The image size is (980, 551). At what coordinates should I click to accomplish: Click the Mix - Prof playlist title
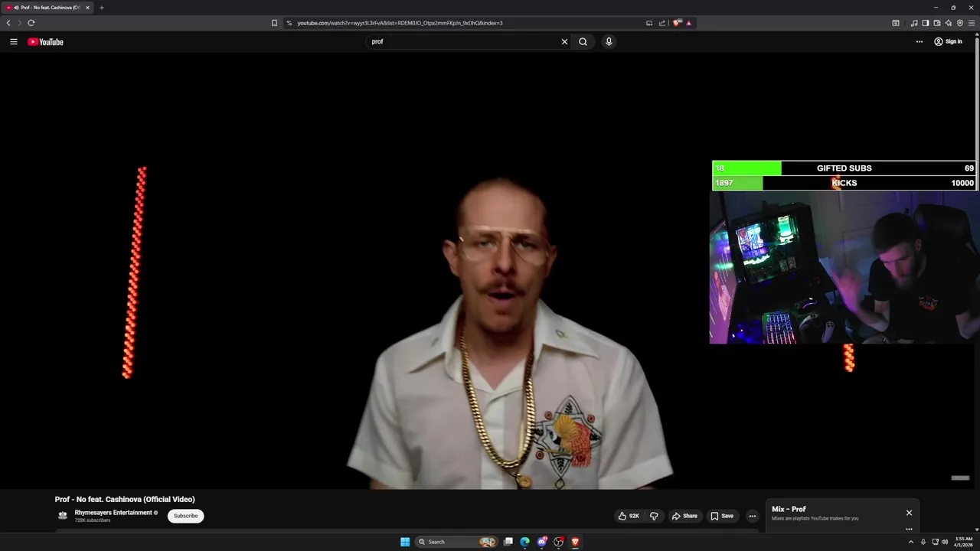point(789,509)
